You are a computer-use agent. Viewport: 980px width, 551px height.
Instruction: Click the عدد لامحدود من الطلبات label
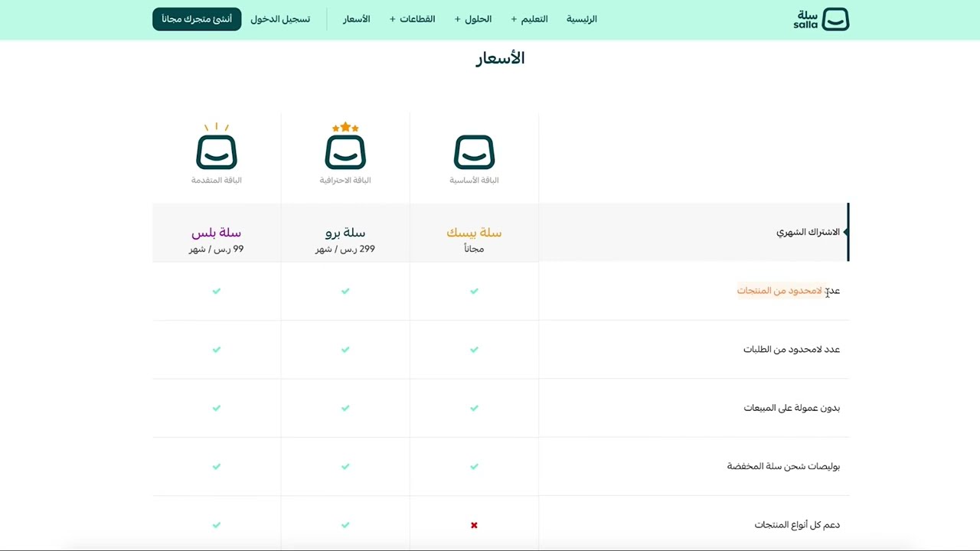tap(792, 349)
